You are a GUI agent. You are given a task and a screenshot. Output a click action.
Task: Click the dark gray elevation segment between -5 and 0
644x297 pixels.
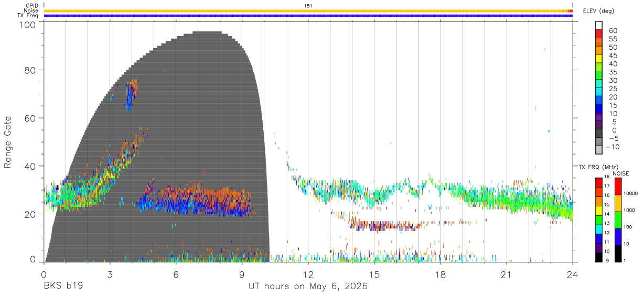click(x=599, y=133)
